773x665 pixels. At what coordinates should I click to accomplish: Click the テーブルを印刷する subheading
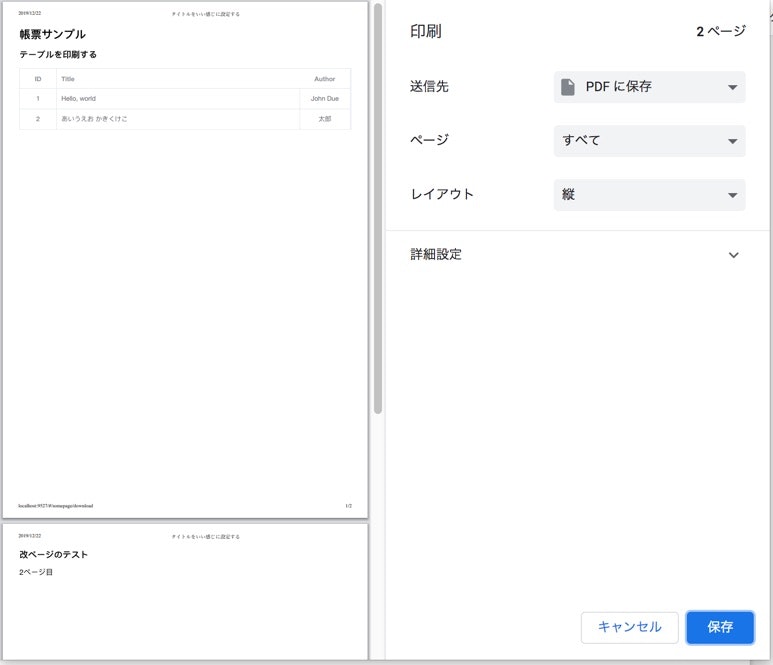[x=58, y=54]
